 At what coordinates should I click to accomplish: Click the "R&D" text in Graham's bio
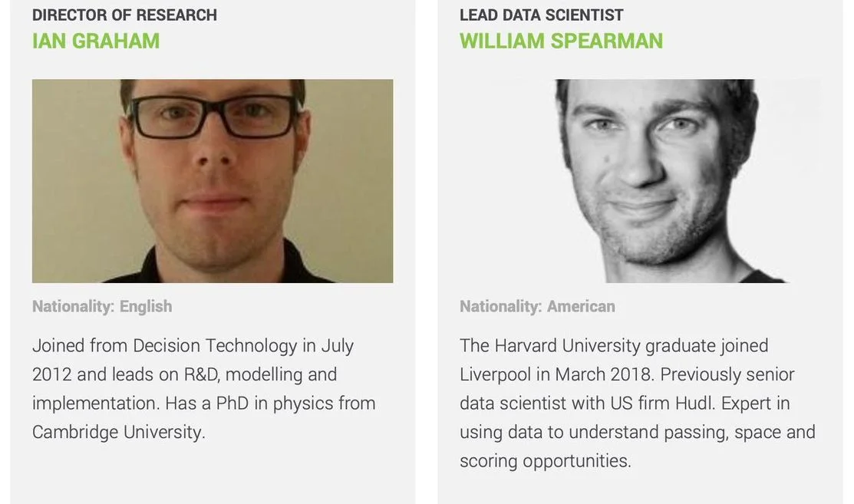pos(200,374)
